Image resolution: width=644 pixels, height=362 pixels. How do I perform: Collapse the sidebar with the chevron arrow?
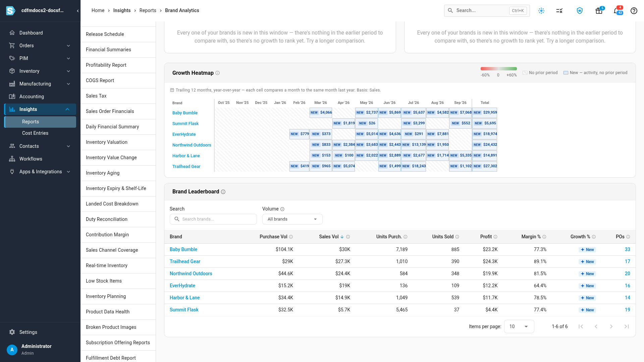click(78, 11)
